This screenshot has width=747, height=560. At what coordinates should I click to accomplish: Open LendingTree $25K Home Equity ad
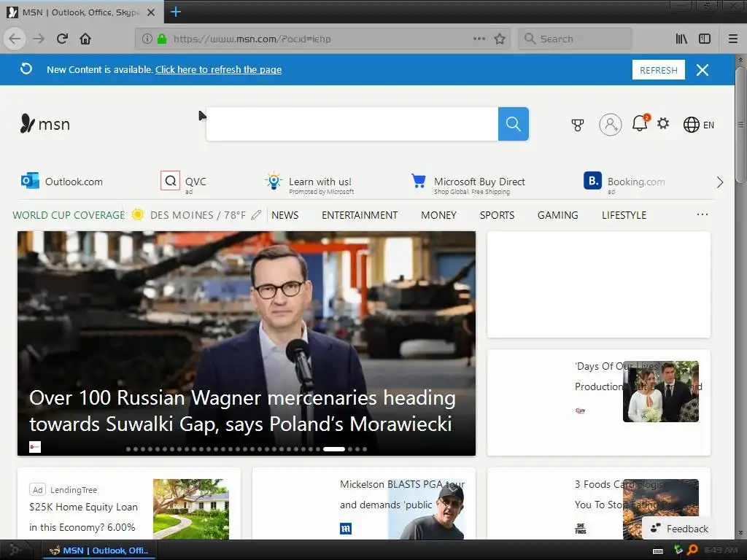click(x=129, y=504)
